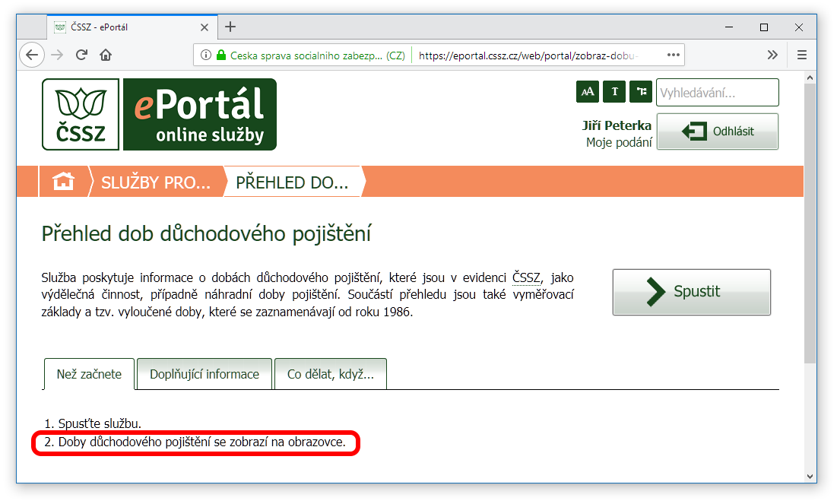This screenshot has height=504, width=837.
Task: Click the green padlock security icon
Action: pos(221,55)
